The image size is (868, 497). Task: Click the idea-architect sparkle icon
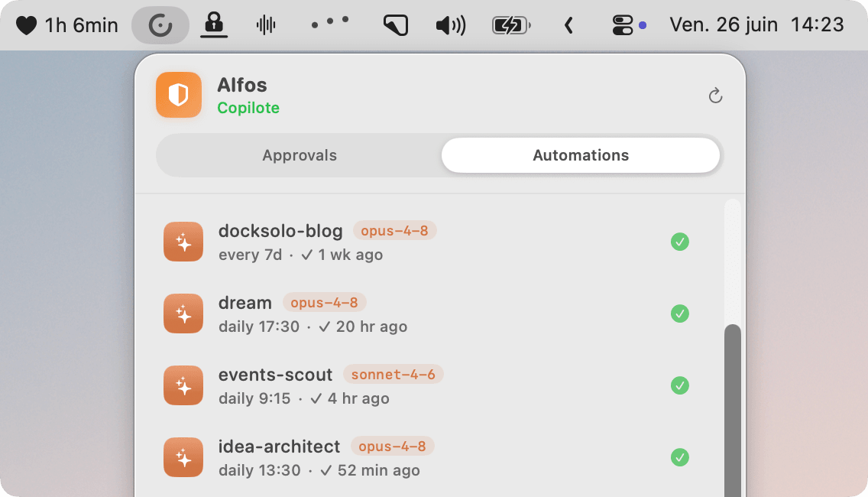click(x=183, y=457)
